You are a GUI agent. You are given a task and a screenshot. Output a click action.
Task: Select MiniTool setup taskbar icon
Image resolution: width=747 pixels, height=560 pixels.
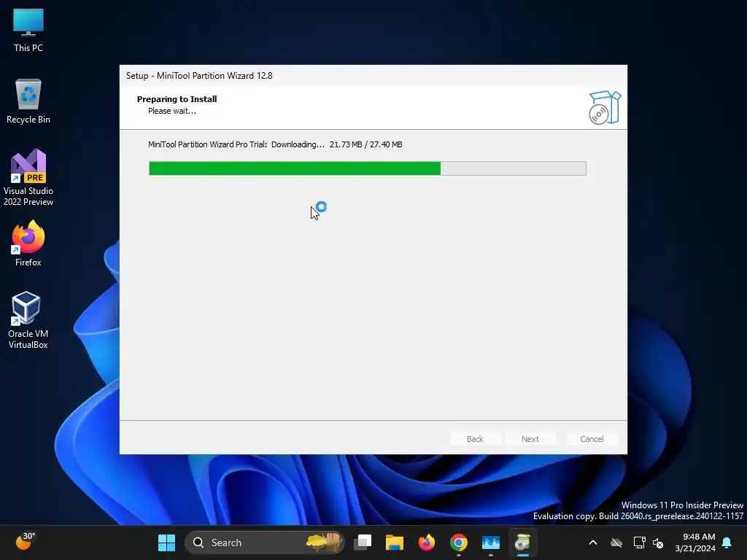point(522,542)
